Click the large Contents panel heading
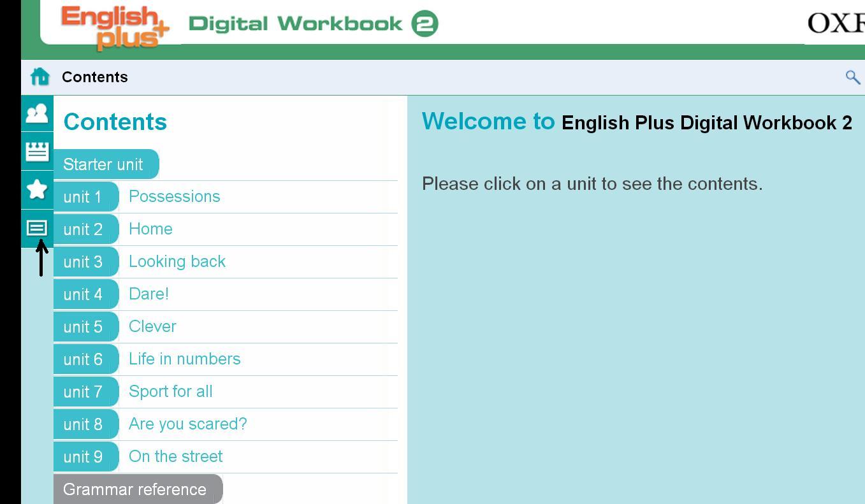 point(115,122)
